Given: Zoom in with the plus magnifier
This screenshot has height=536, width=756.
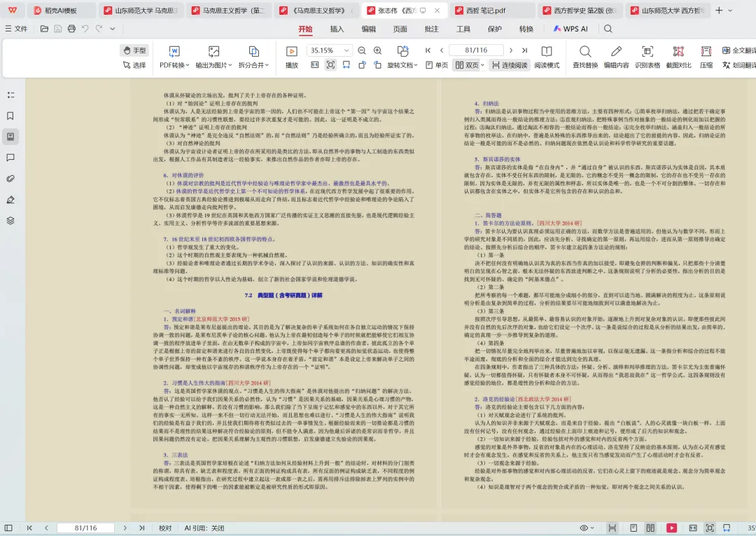Looking at the screenshot, I should click(377, 50).
